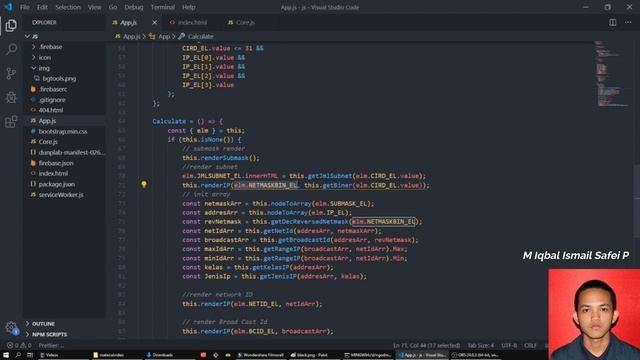
Task: Open the Manage gear menu
Action: pos(11,328)
